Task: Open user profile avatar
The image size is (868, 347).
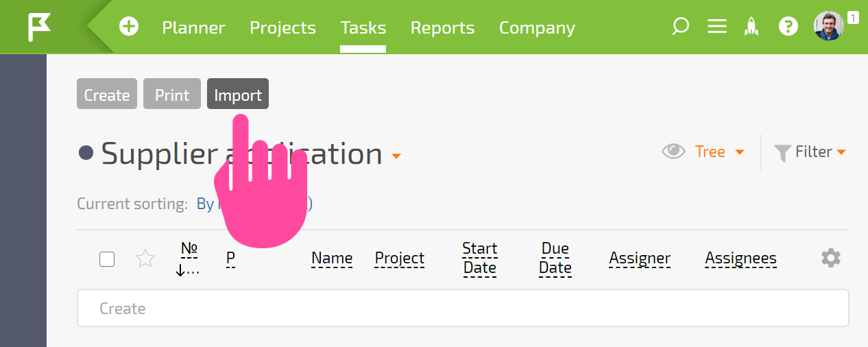Action: pos(828,26)
